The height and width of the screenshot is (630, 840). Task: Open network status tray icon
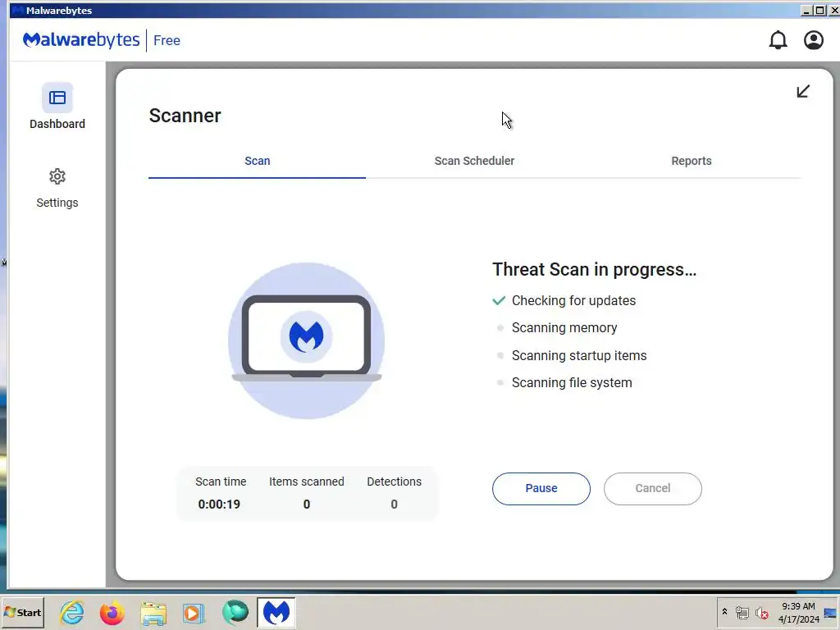click(x=742, y=612)
